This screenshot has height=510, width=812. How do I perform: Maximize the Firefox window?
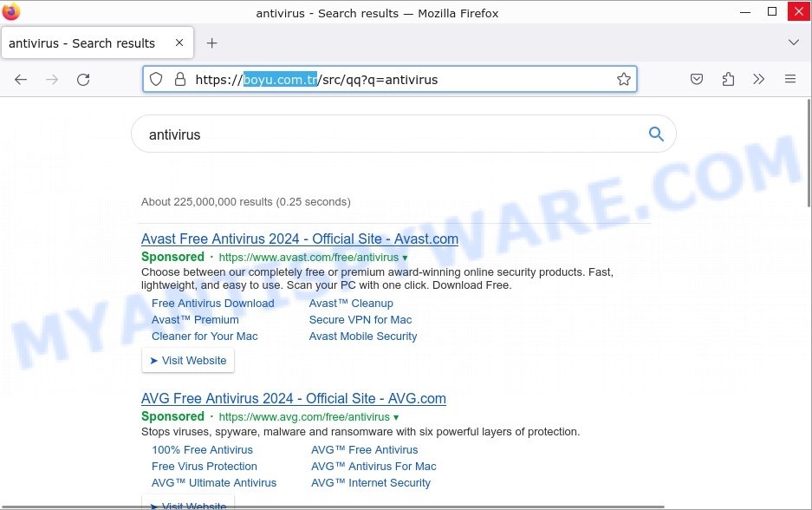click(771, 12)
